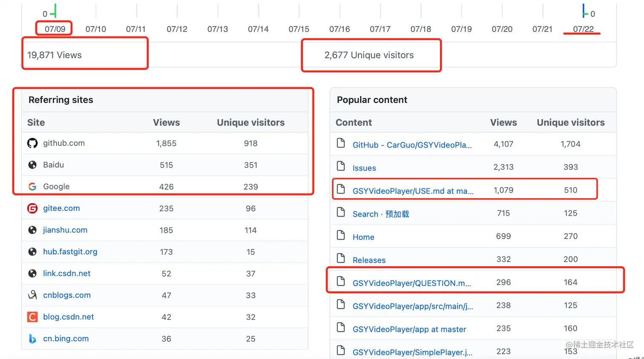This screenshot has height=359, width=644.
Task: Click the file icon beside GSYVideoPlayer/app at master
Action: [341, 327]
